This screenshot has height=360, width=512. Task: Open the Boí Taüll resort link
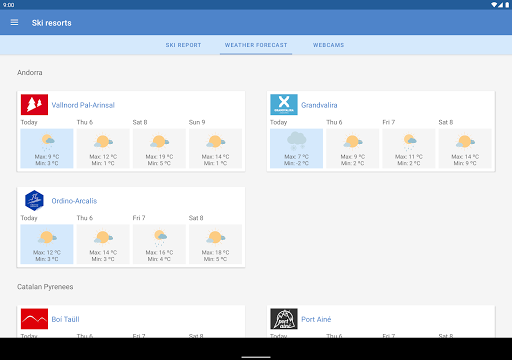65,319
